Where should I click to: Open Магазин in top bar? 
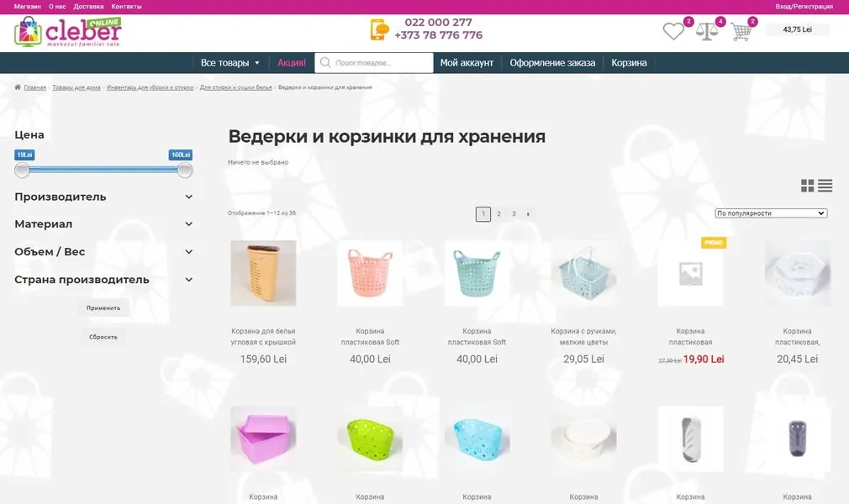coord(28,7)
